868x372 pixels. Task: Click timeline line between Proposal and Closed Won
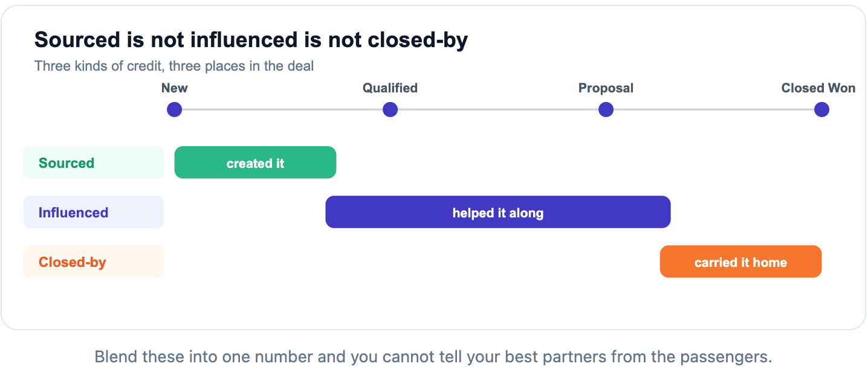(713, 110)
